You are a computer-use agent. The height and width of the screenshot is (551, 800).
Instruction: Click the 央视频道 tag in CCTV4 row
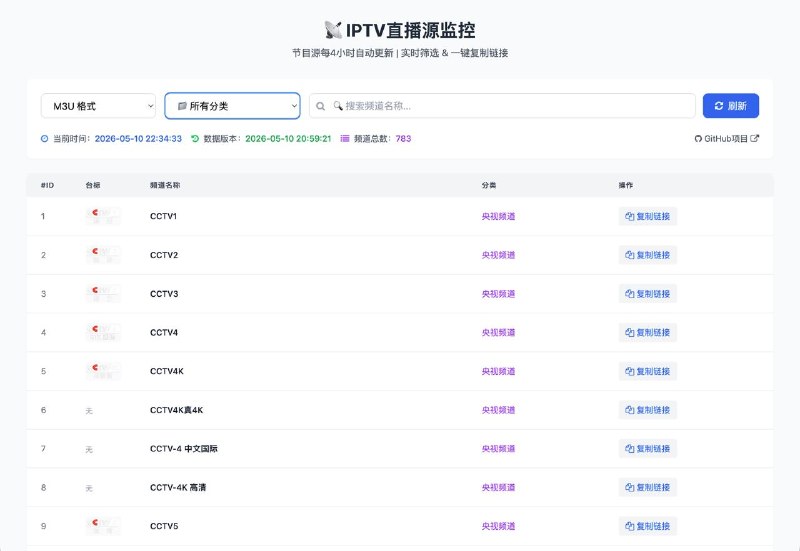pyautogui.click(x=498, y=333)
